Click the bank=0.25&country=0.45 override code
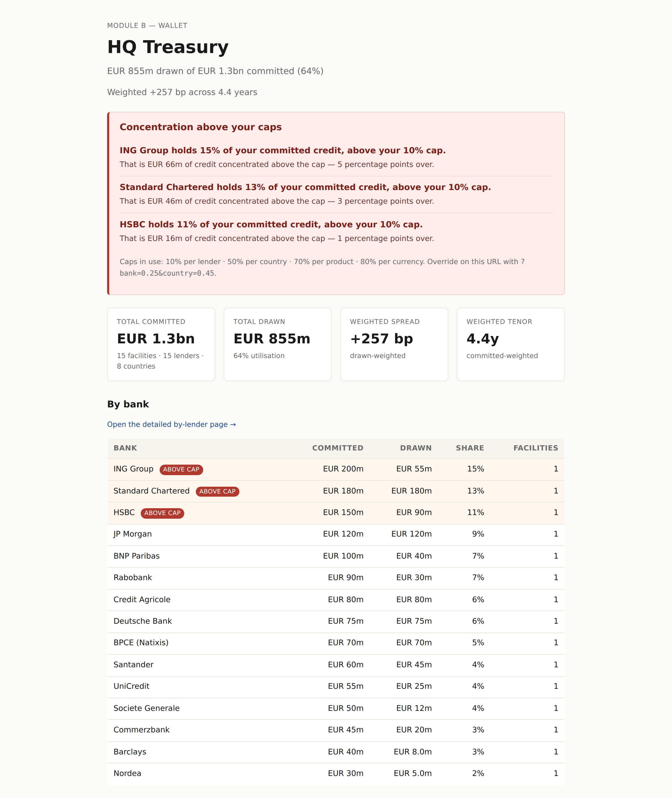672x798 pixels. point(167,273)
